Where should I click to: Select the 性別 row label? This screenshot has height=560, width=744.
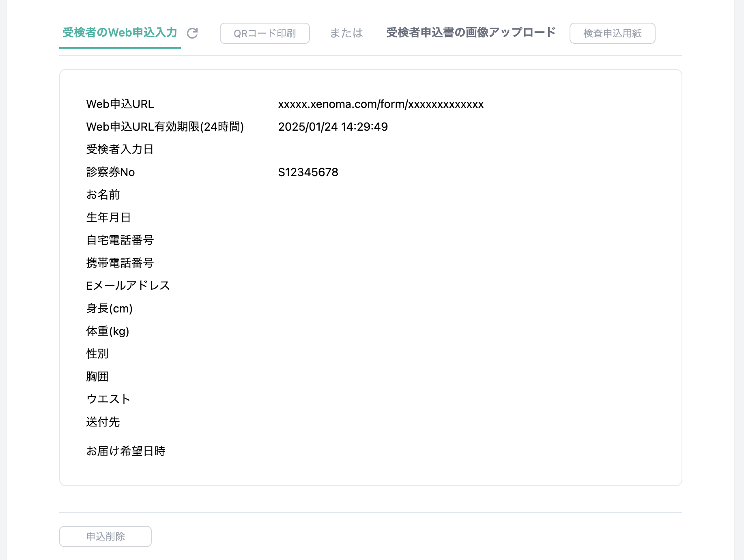pos(97,354)
